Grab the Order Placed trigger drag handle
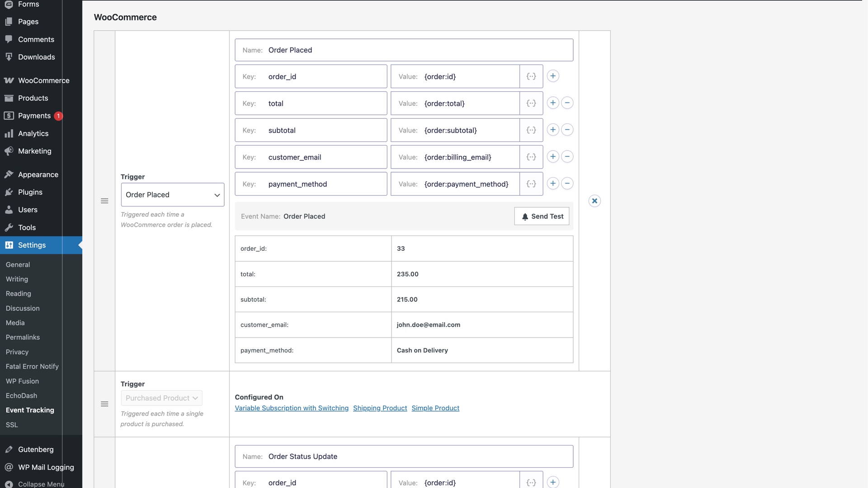868x488 pixels. click(104, 201)
